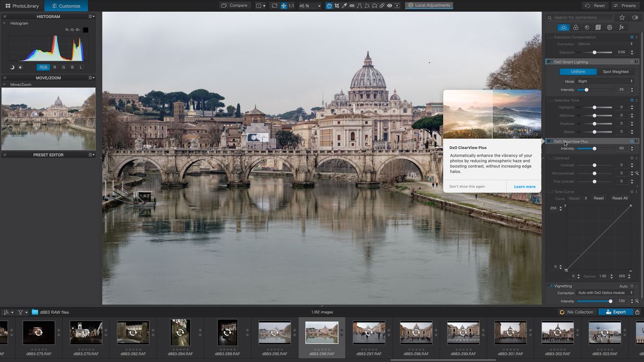Enable the Selective Tone toggle
Viewport: 644px width, 362px height.
[x=550, y=100]
